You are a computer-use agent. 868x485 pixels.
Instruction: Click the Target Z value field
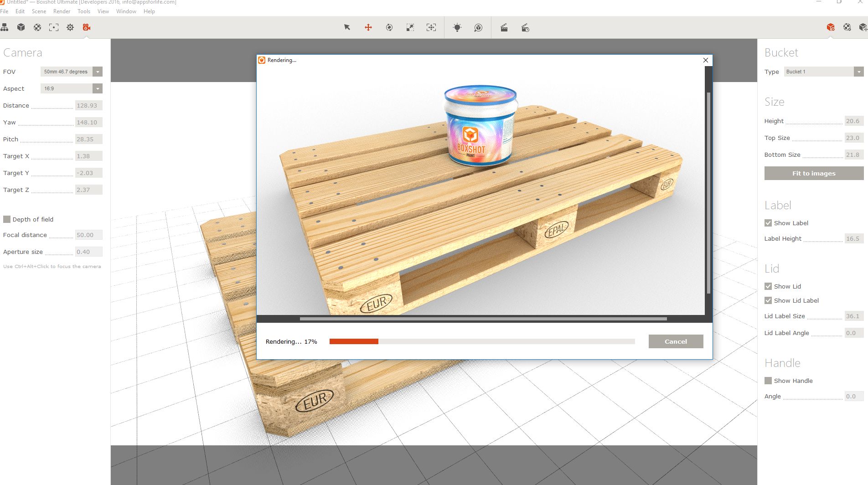(x=88, y=190)
